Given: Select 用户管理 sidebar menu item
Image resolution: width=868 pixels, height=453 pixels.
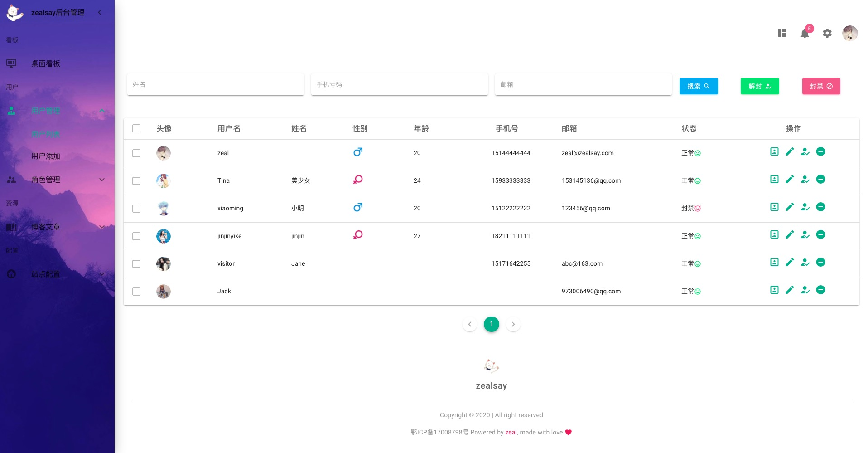Looking at the screenshot, I should pos(57,111).
